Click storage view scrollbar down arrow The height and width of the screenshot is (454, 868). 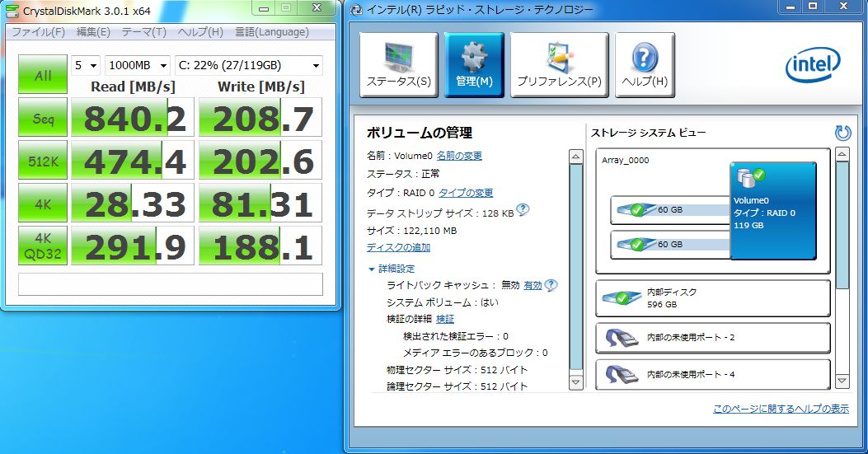[842, 381]
